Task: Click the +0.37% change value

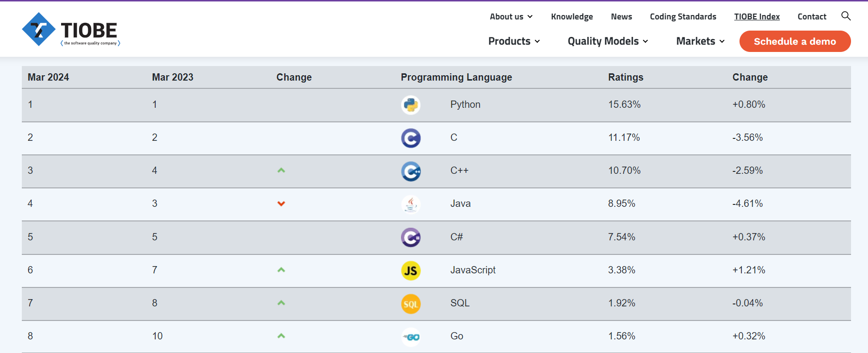Action: 749,237
